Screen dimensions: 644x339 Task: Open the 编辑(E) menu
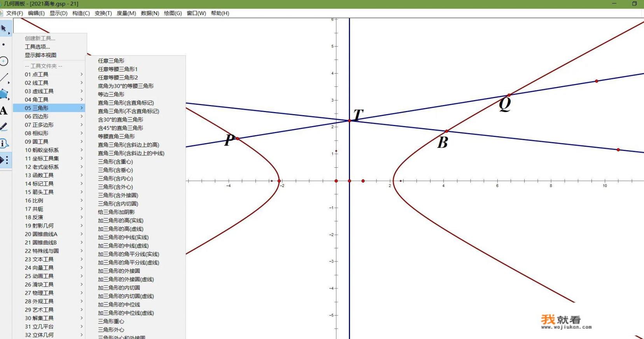(x=36, y=13)
